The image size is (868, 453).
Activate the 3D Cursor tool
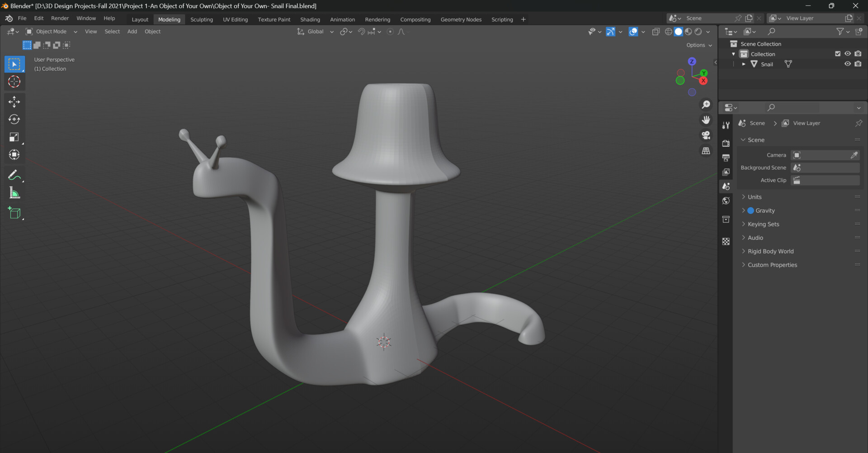tap(14, 82)
